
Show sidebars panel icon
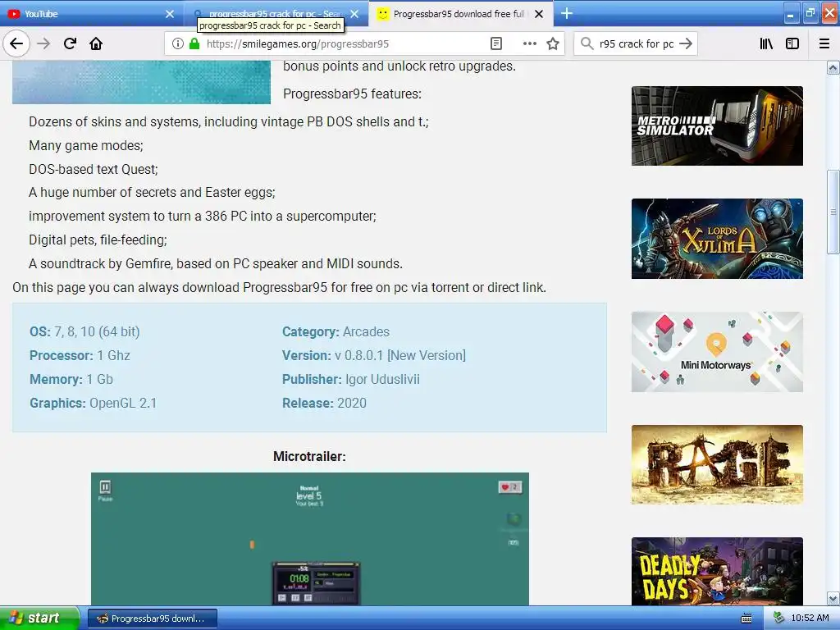[792, 44]
